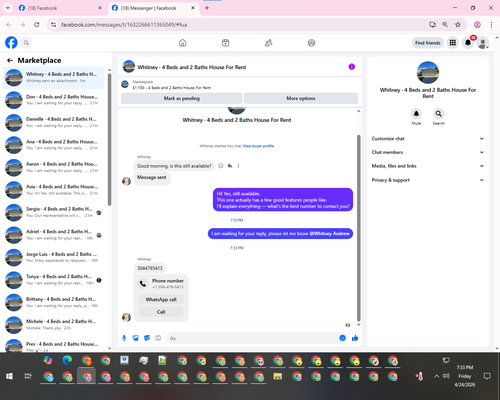Click the More options button
Image resolution: width=500 pixels, height=400 pixels.
(x=301, y=98)
